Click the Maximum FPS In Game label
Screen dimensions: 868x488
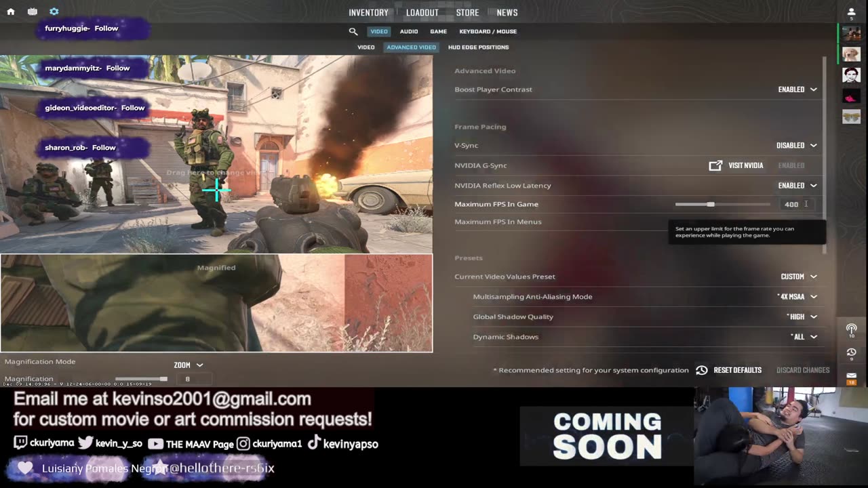(496, 204)
